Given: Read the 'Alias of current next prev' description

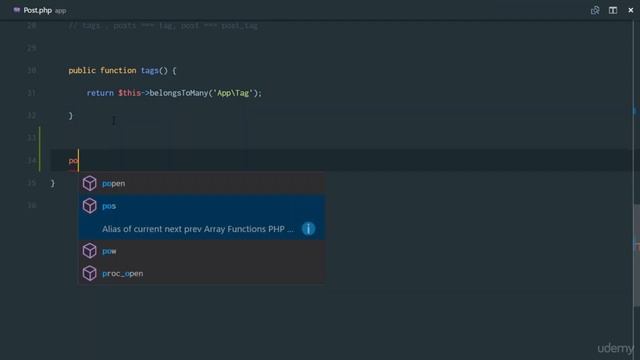Looking at the screenshot, I should pos(198,229).
